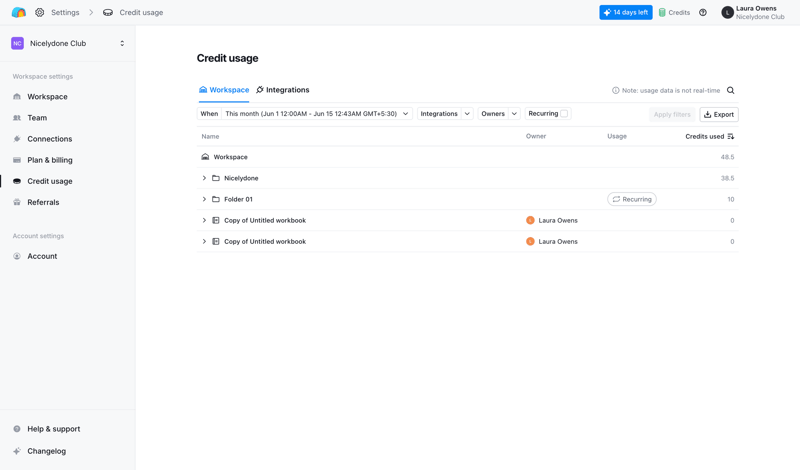Switch to the Integrations tab

(283, 90)
